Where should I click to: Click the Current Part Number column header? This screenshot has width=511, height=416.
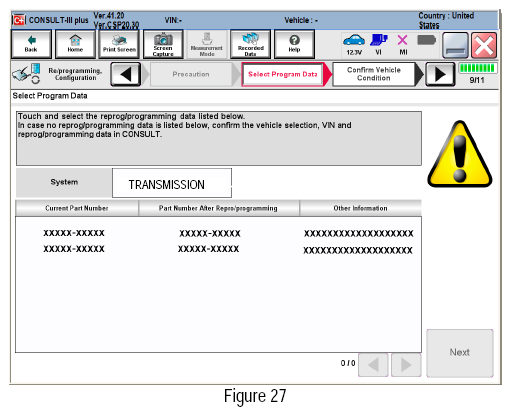pos(77,208)
